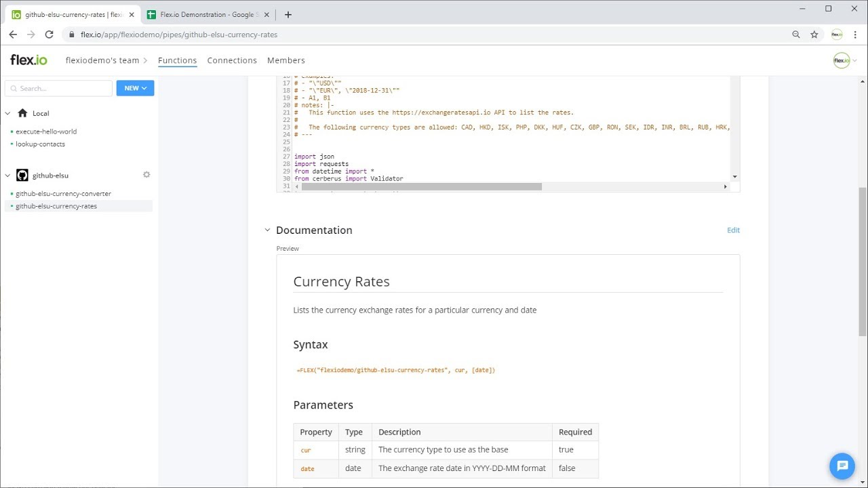Click the 'import requests' code line

(321, 164)
